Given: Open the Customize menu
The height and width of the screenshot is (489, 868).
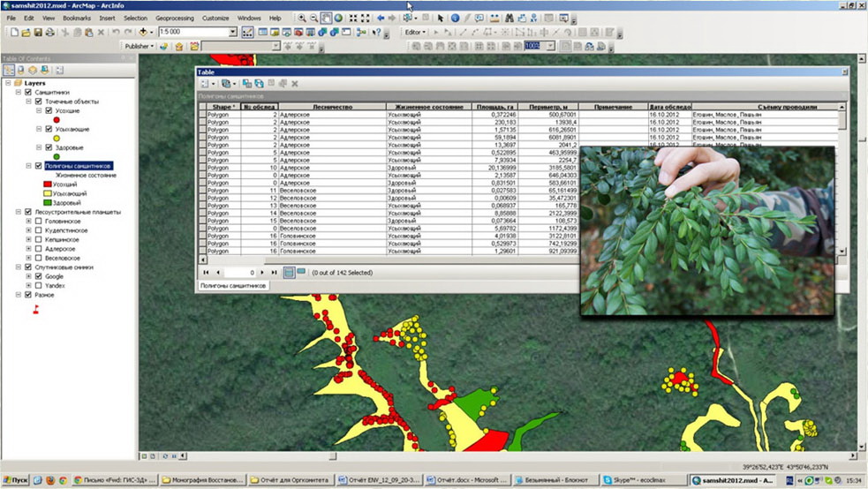Looking at the screenshot, I should pyautogui.click(x=215, y=19).
